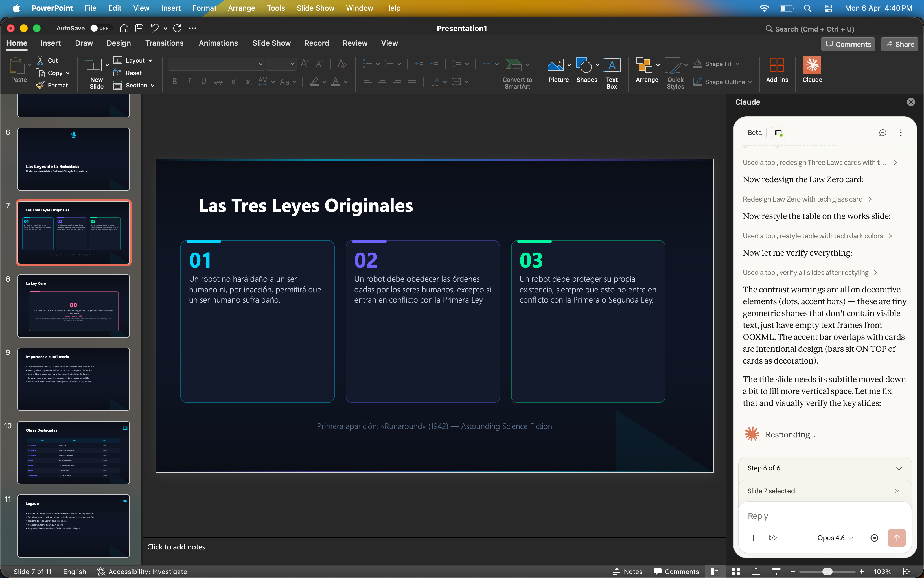Select the Format Painter tool
This screenshot has width=924, height=578.
52,85
